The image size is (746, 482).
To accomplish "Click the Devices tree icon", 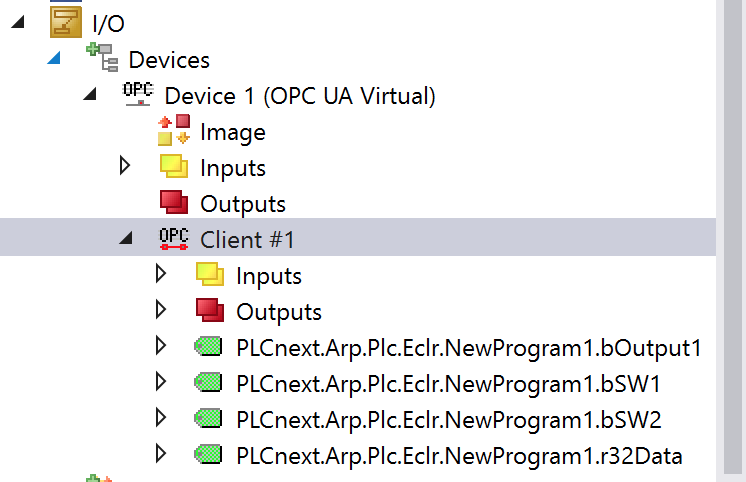I will (x=102, y=57).
